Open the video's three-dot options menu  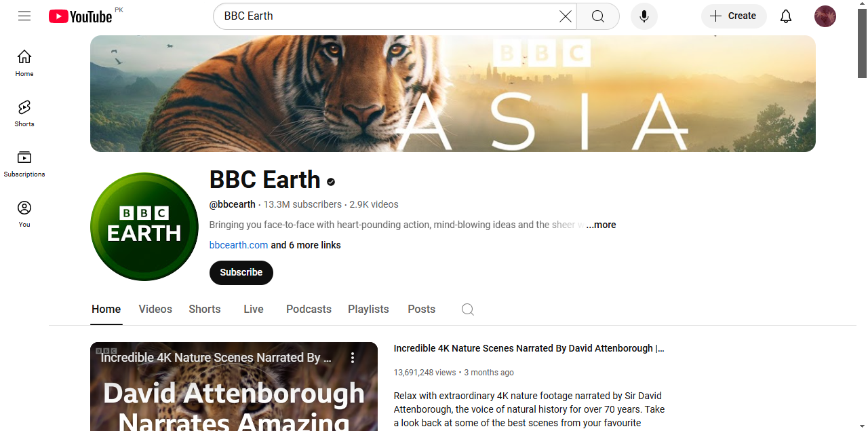click(352, 356)
